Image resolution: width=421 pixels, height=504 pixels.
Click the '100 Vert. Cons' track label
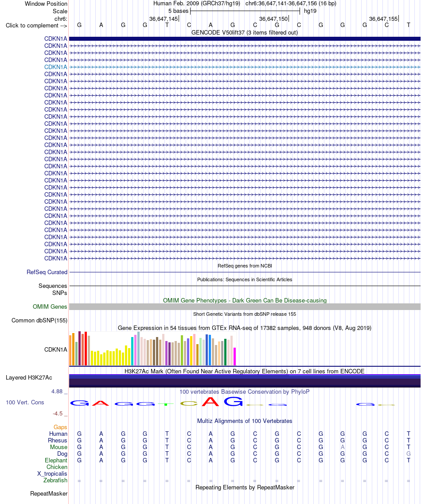tap(25, 402)
